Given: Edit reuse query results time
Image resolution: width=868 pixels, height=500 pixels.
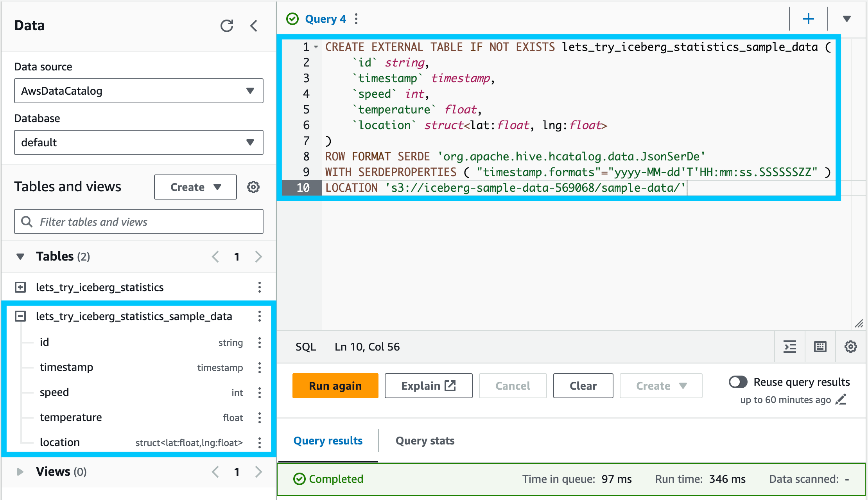Looking at the screenshot, I should [841, 399].
